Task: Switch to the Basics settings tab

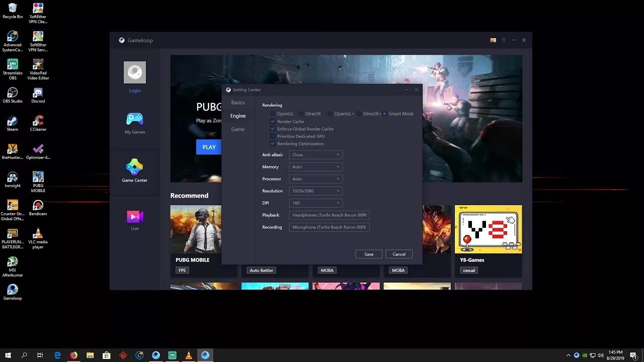Action: (x=238, y=103)
